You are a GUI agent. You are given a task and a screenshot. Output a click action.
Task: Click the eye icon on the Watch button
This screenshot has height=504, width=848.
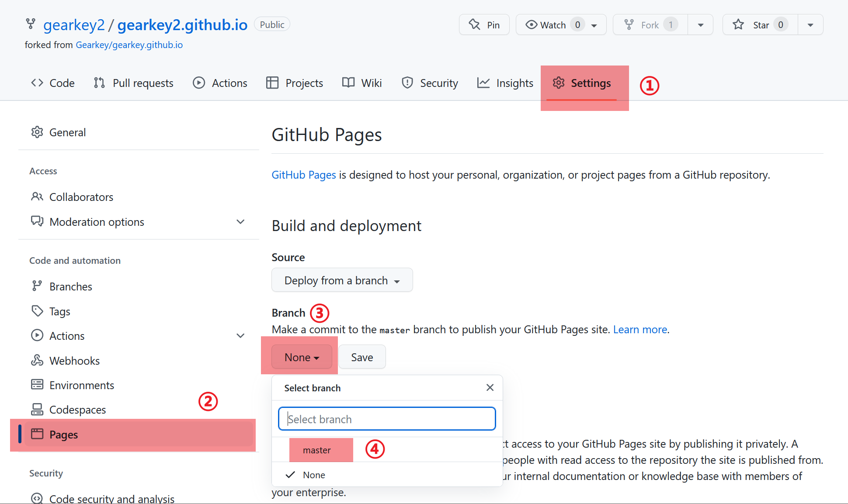pyautogui.click(x=531, y=24)
